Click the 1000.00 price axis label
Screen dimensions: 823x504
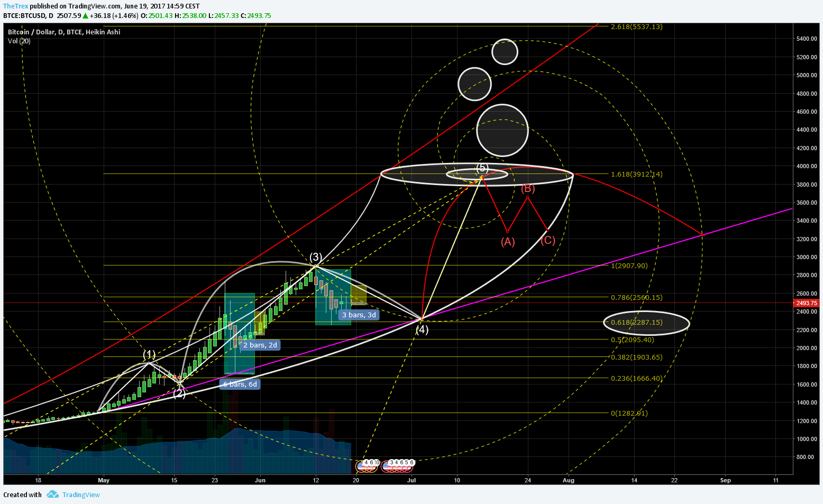(807, 439)
